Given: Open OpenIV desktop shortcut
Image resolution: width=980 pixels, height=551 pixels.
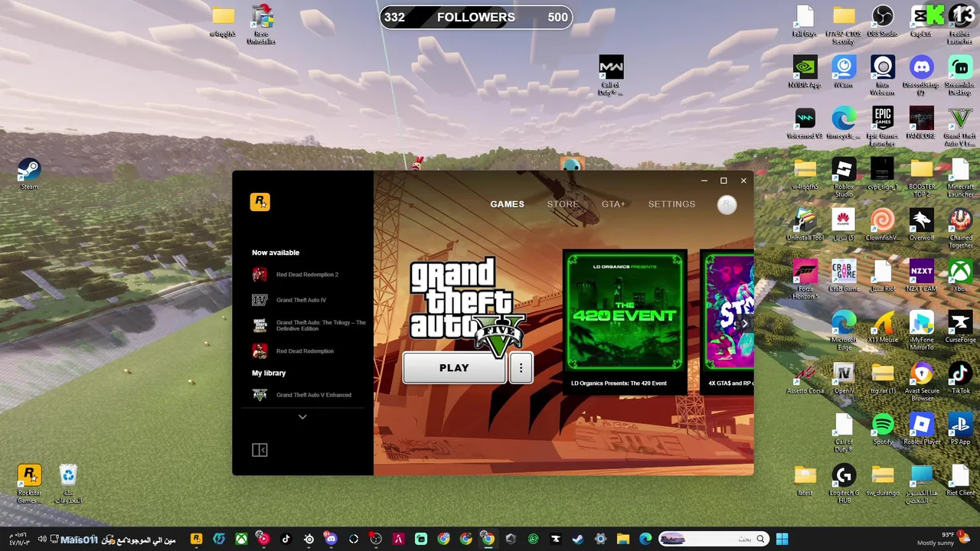Looking at the screenshot, I should click(844, 378).
